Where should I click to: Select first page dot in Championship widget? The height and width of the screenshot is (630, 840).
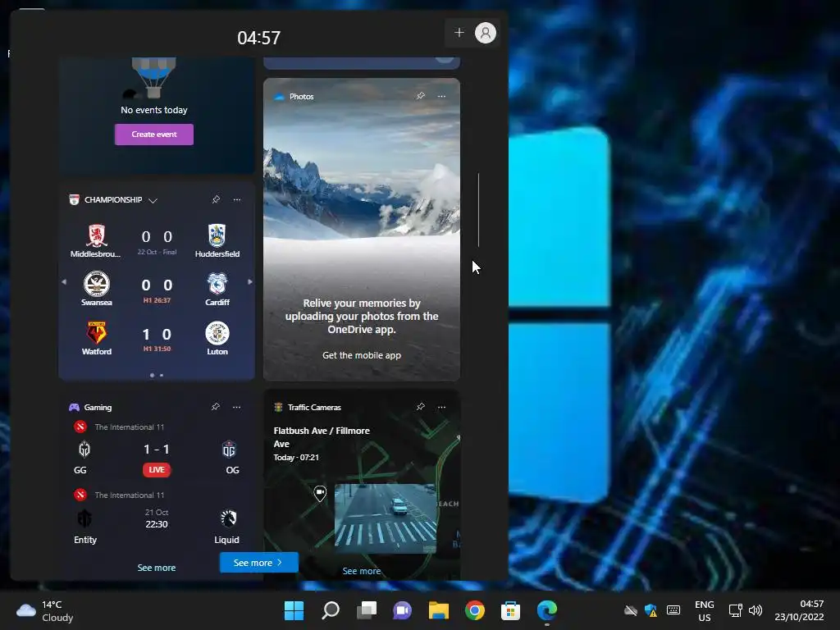coord(152,375)
